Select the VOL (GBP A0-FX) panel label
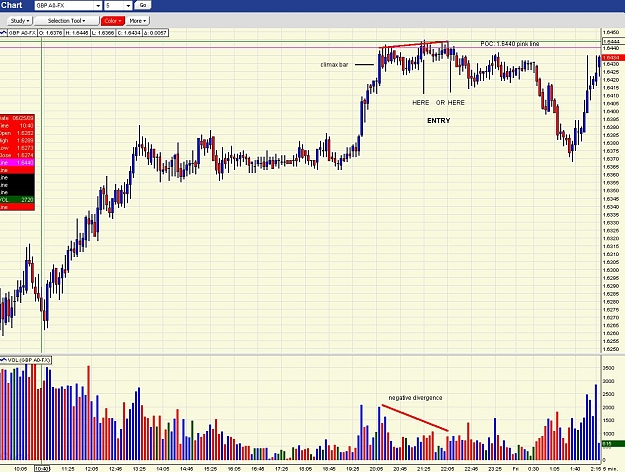Viewport: 625px width, 473px height. tap(29, 360)
